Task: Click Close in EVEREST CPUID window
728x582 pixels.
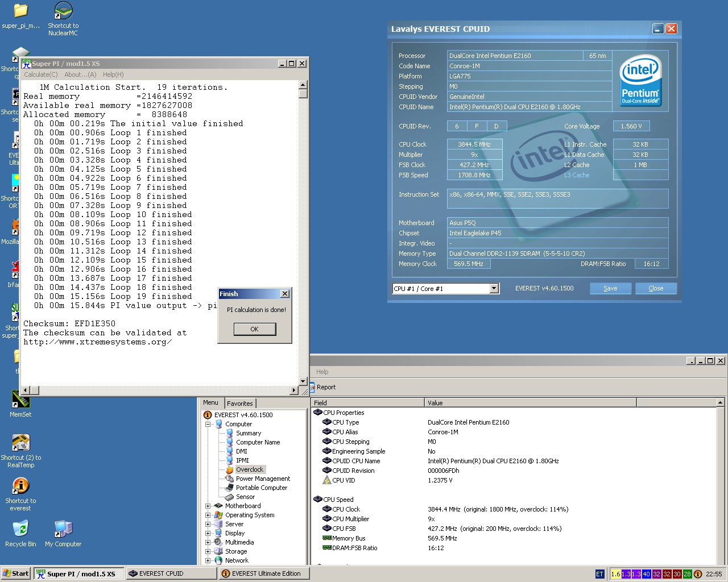Action: pyautogui.click(x=656, y=288)
